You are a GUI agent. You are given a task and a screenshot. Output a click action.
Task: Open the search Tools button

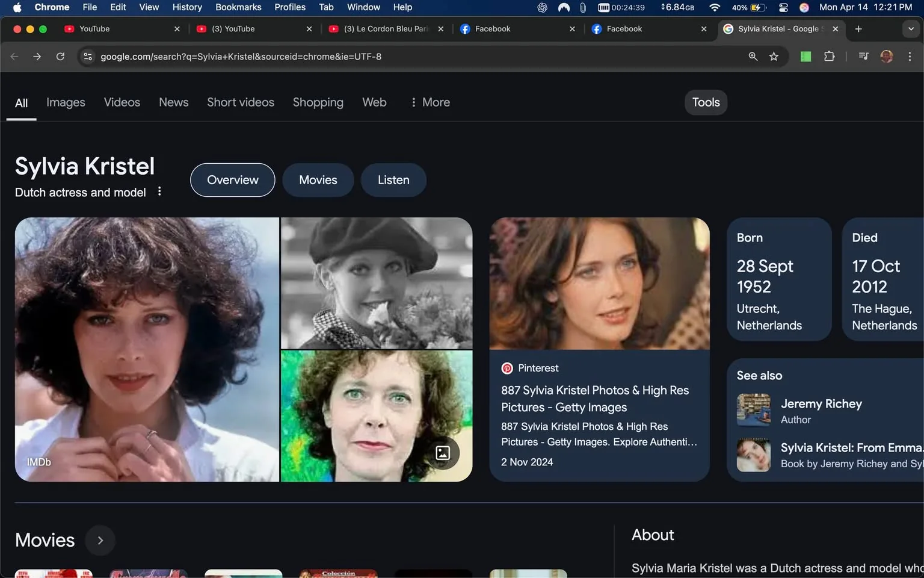tap(706, 102)
